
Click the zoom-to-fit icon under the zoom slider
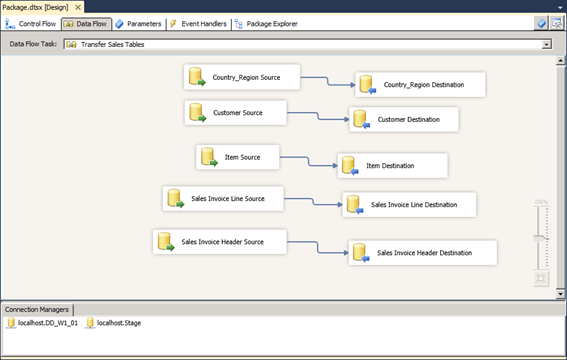(541, 279)
